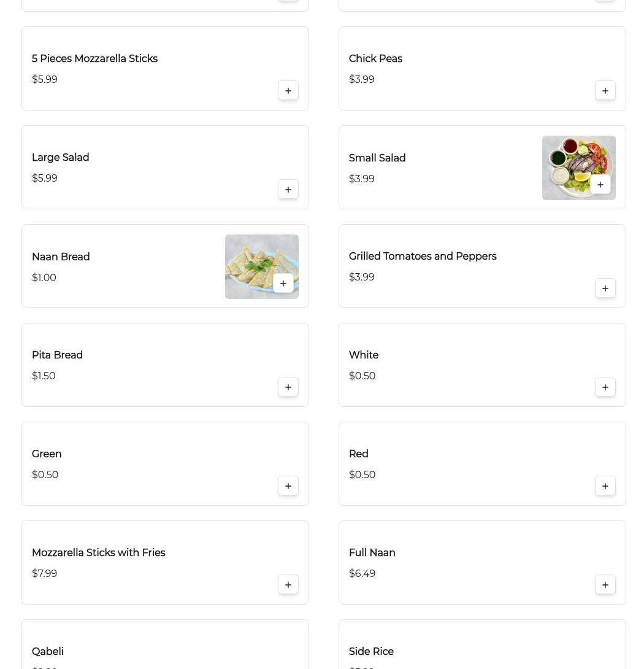Add White item for $0.50
The width and height of the screenshot is (644, 669).
coord(605,387)
